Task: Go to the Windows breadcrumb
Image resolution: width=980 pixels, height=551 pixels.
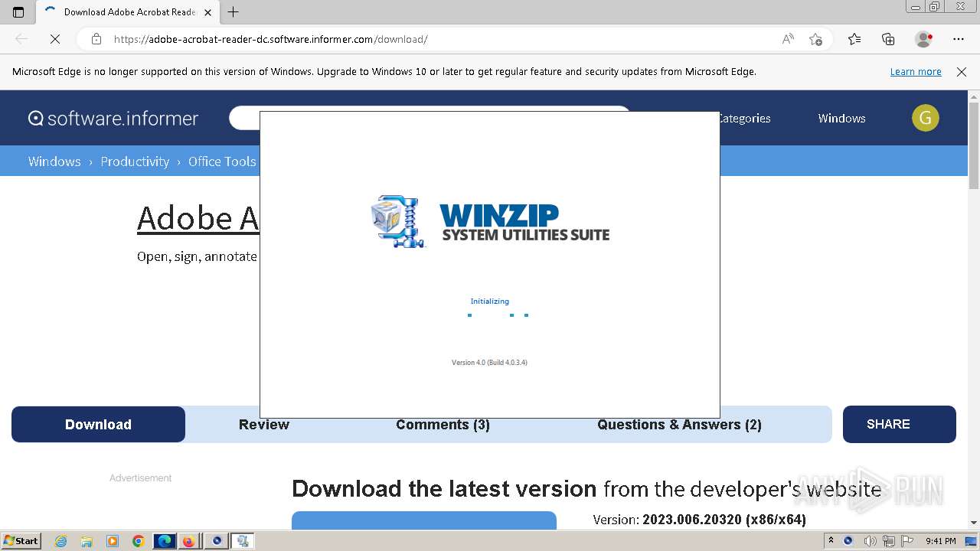Action: click(54, 161)
